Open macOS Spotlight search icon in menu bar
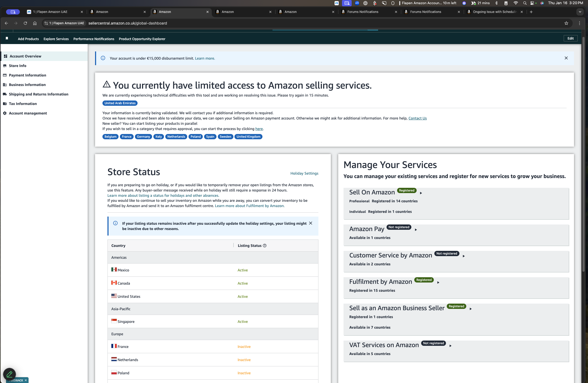The height and width of the screenshot is (383, 588). point(525,3)
